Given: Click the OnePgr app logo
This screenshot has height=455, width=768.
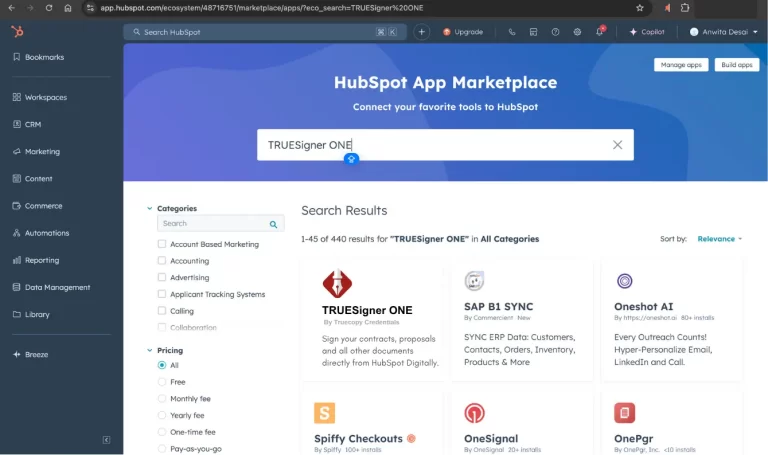Looking at the screenshot, I should [624, 413].
